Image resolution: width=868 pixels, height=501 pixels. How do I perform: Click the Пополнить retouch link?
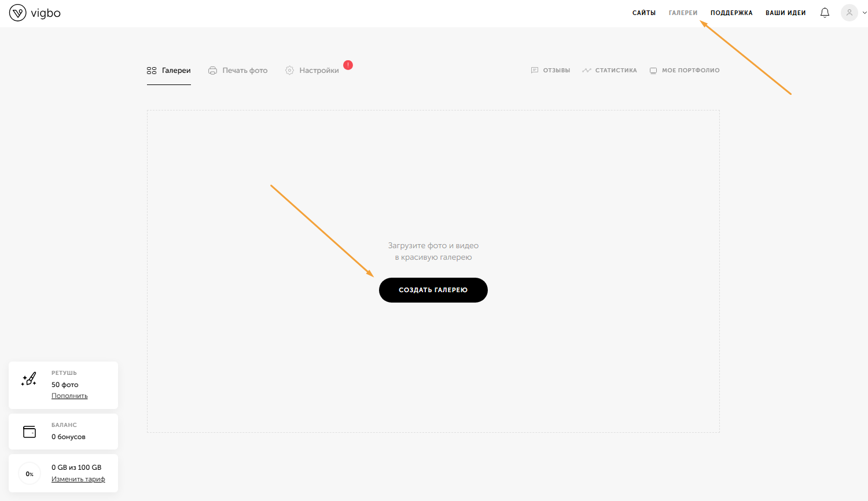coord(69,396)
